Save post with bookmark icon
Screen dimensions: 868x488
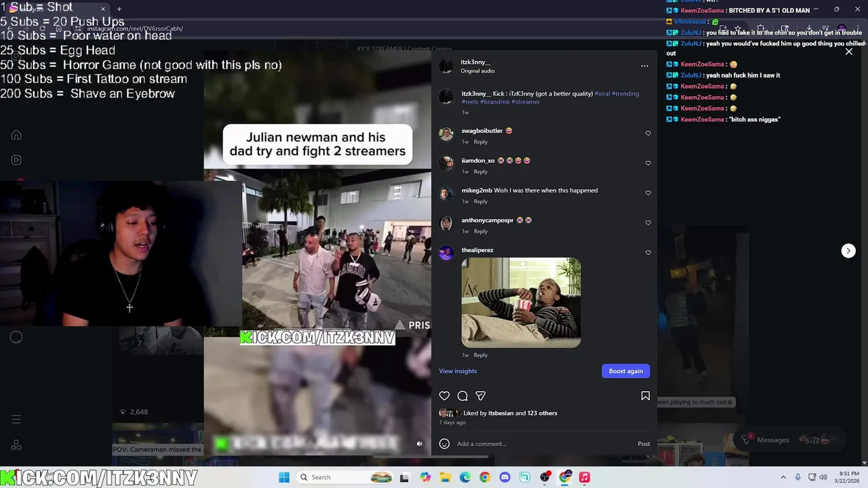(x=645, y=396)
